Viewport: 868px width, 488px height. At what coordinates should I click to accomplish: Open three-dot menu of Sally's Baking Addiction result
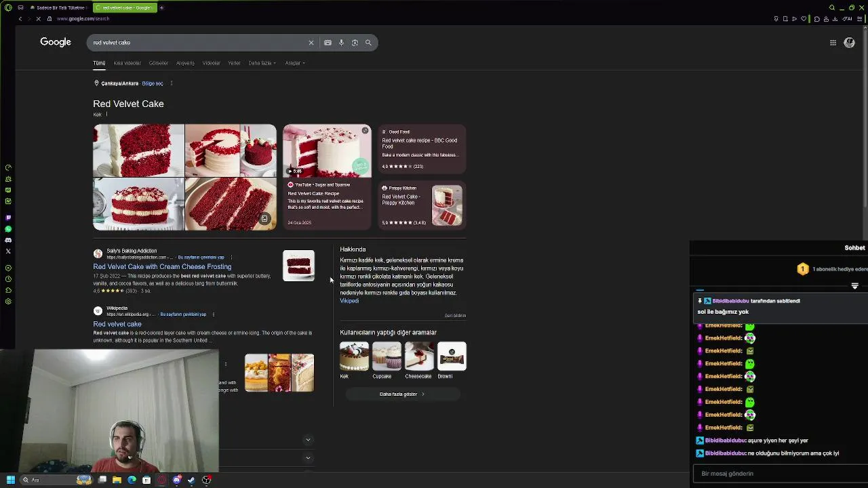click(231, 258)
